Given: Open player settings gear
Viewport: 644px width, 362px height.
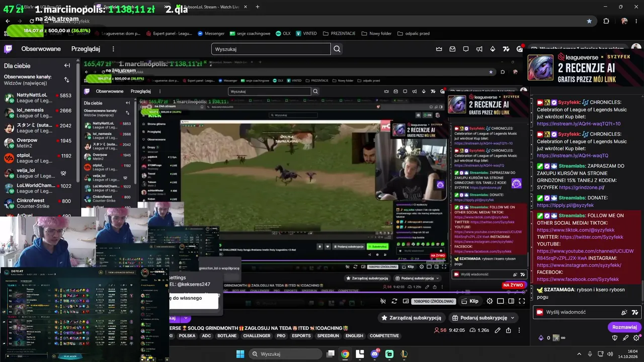Looking at the screenshot, I should click(x=490, y=301).
